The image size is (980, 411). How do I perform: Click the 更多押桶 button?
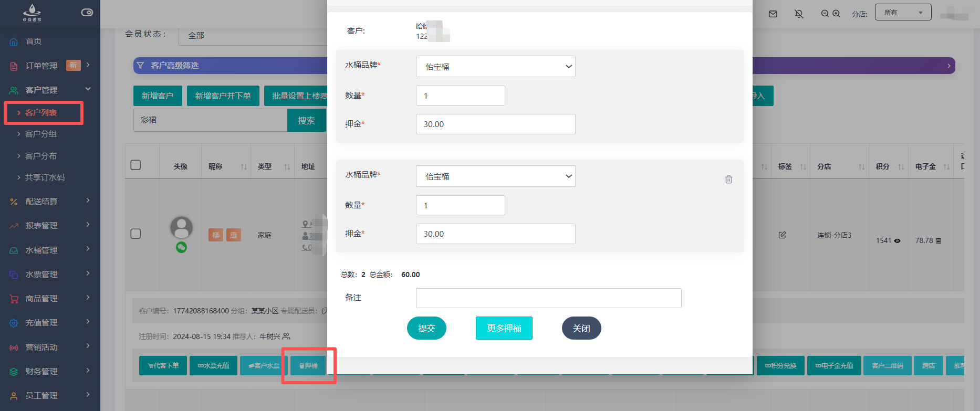504,328
